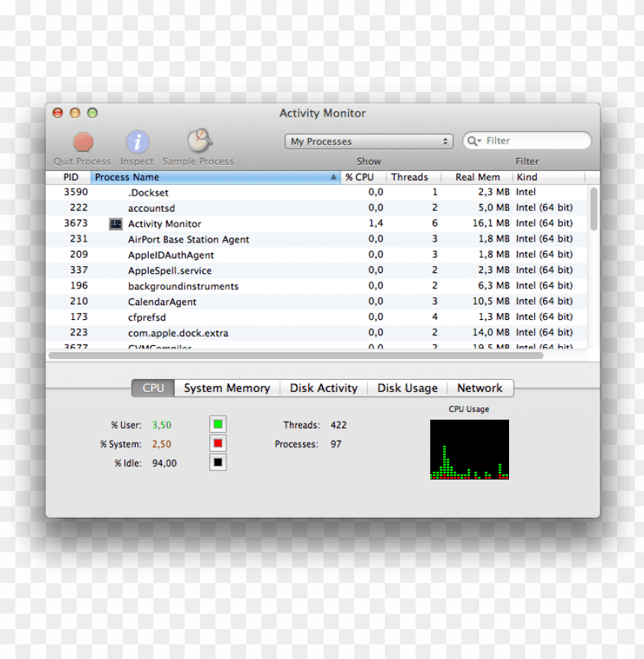Viewport: 644px width, 659px height.
Task: Click the Process Name sort arrow
Action: (333, 176)
